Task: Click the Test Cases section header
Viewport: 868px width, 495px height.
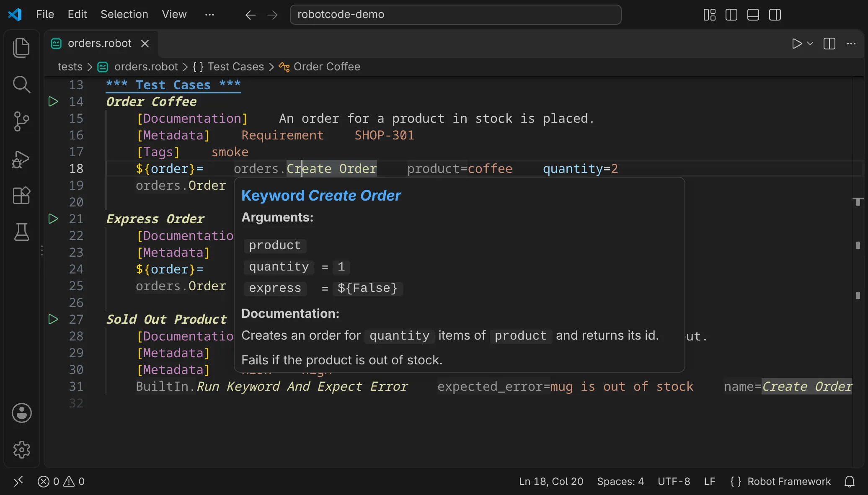Action: [173, 85]
